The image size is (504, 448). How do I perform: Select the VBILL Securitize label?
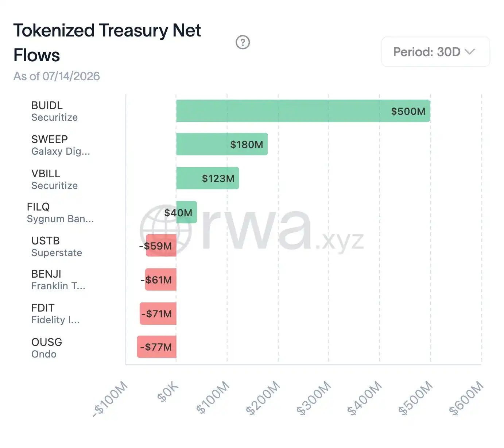pos(54,179)
